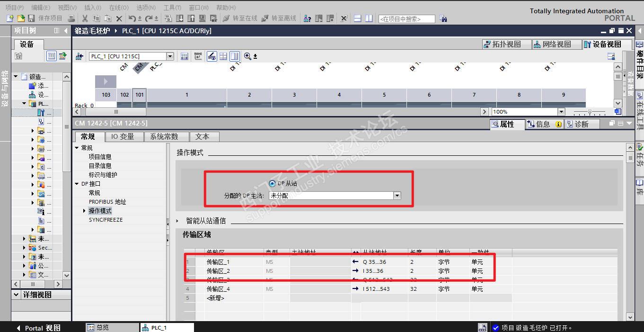Viewport: 644px width, 332px height.
Task: Adjust the device view zoom slider
Action: (x=590, y=112)
